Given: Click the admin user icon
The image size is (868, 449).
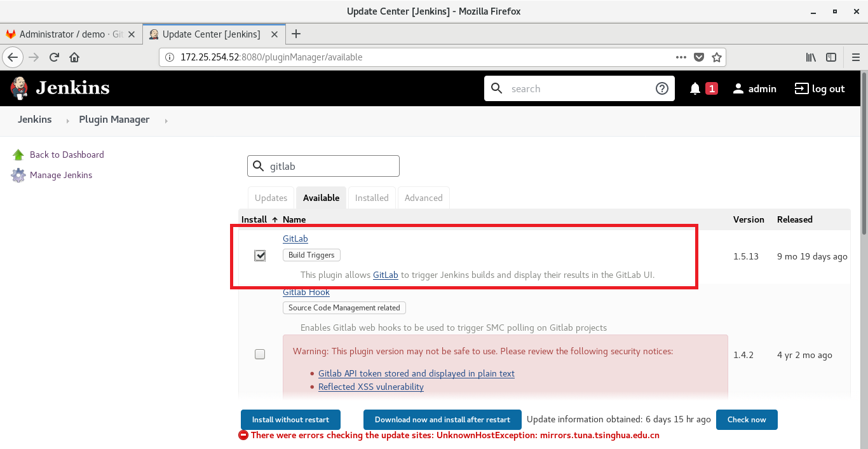Looking at the screenshot, I should tap(738, 89).
